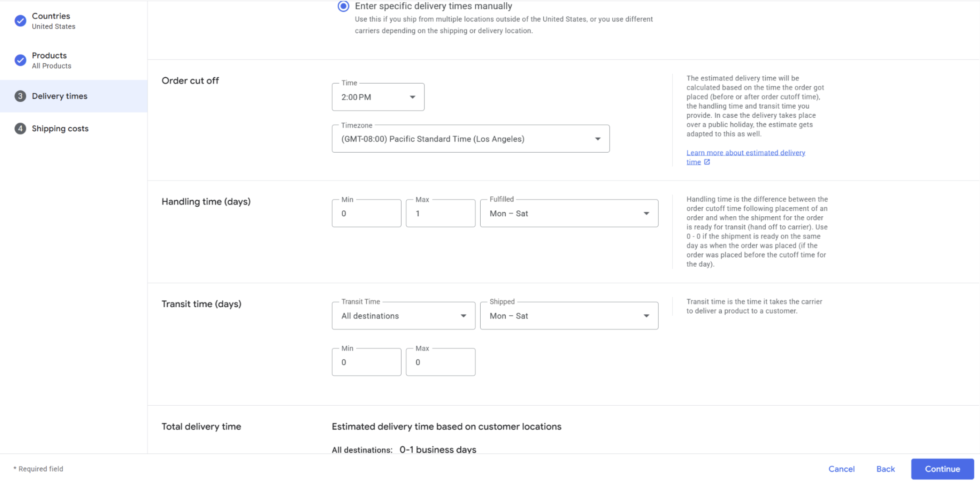Click the Back button
The width and height of the screenshot is (980, 483).
tap(885, 469)
